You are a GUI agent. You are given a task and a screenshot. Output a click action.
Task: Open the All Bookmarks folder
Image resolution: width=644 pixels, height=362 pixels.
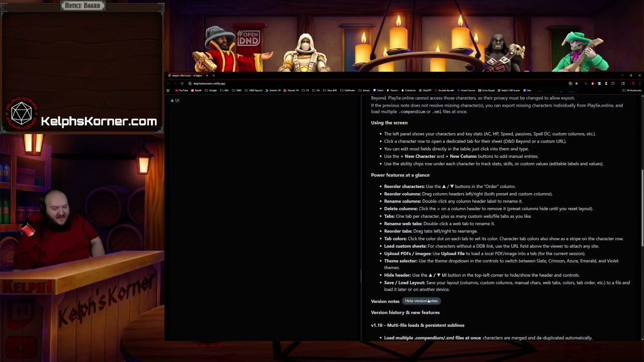(x=632, y=90)
